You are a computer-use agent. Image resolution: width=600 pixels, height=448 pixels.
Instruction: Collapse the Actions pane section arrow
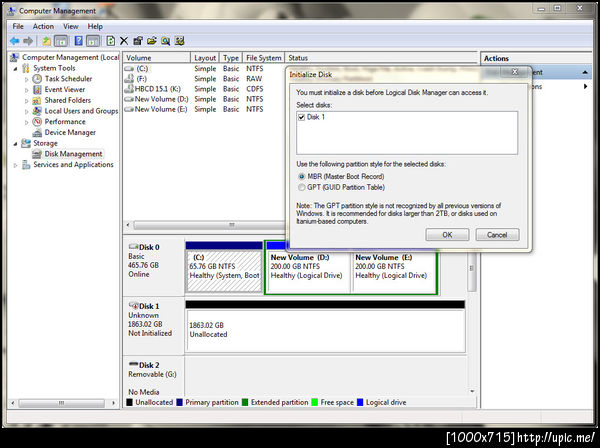point(585,72)
